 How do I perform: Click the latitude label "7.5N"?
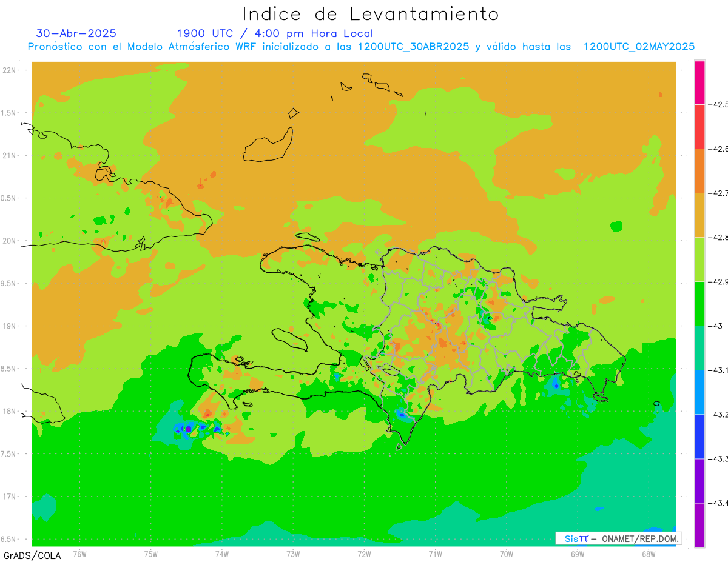tap(8, 454)
